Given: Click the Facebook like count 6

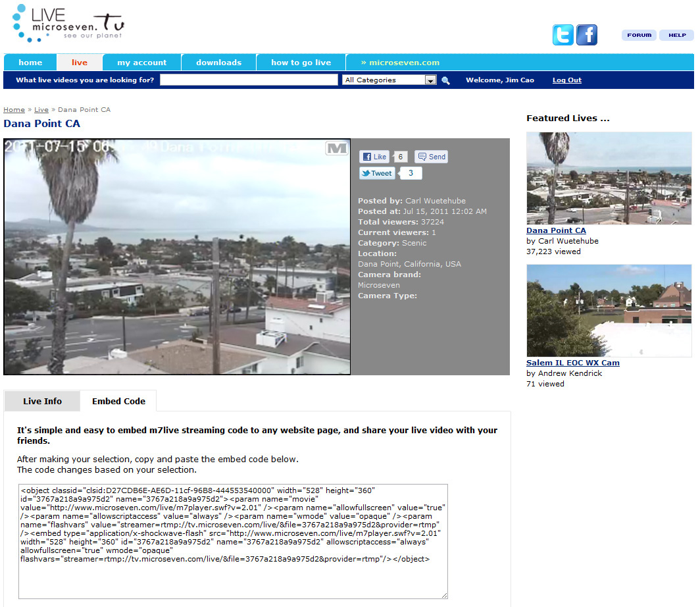Looking at the screenshot, I should tap(401, 157).
